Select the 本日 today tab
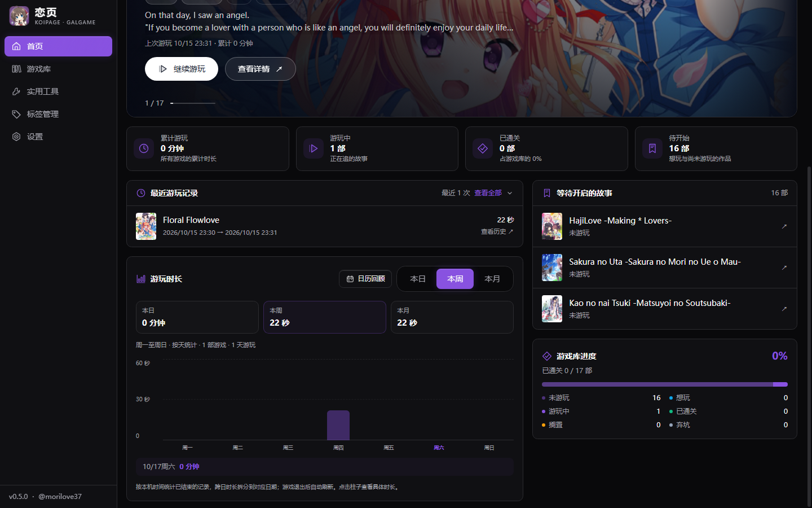Image resolution: width=812 pixels, height=508 pixels. (x=418, y=279)
